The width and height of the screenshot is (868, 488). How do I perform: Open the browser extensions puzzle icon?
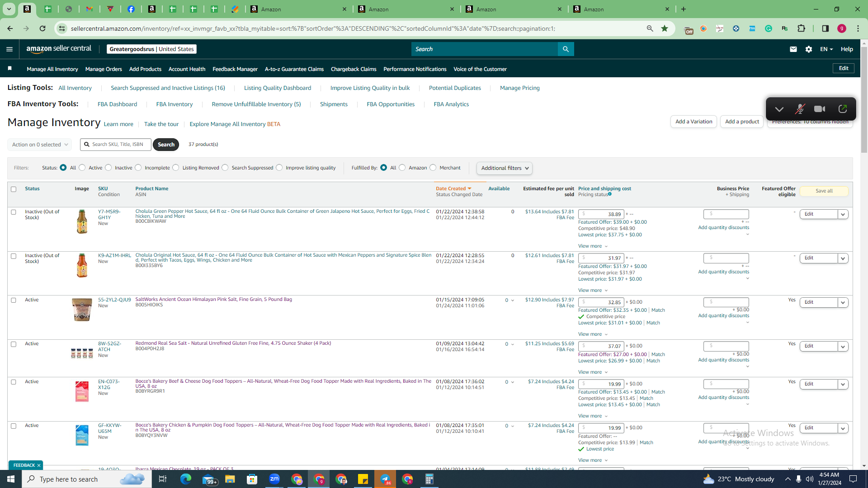click(x=802, y=28)
